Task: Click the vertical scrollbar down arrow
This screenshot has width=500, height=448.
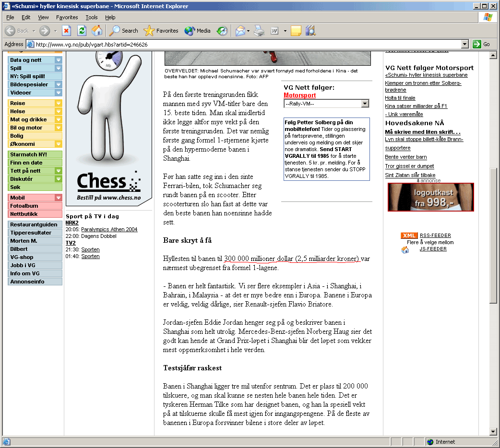Action: (x=493, y=432)
